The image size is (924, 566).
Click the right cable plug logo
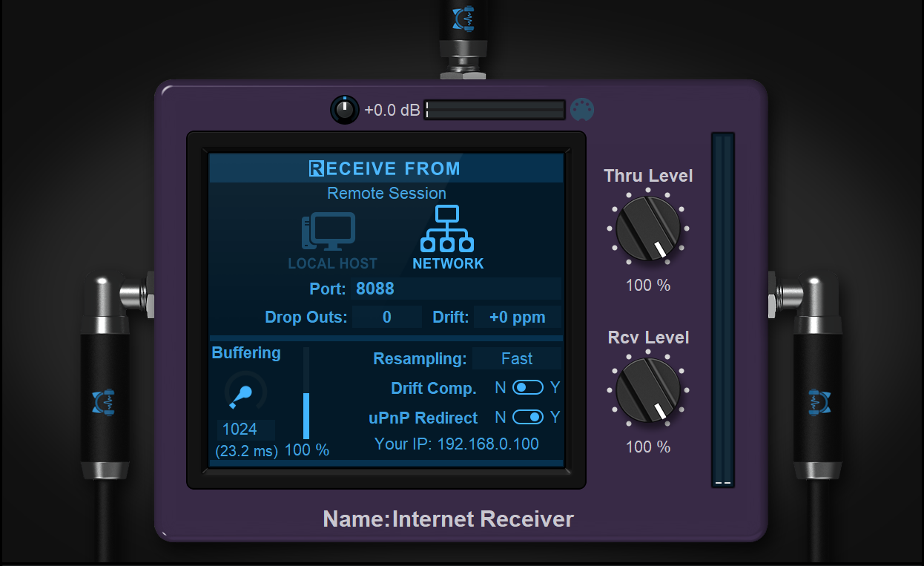pyautogui.click(x=819, y=401)
